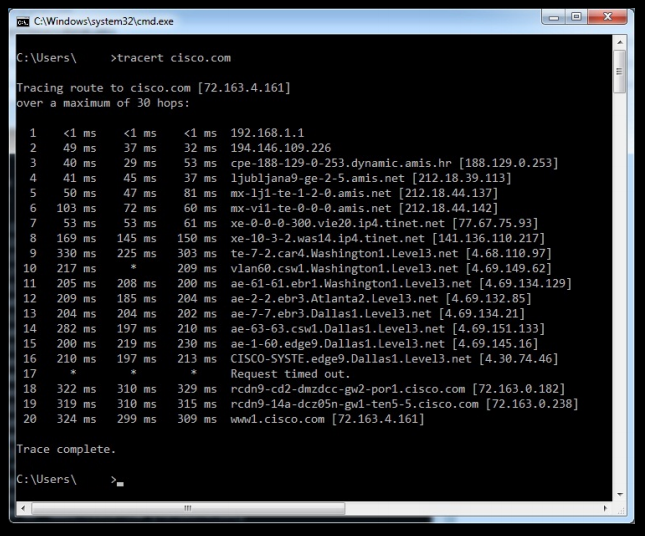Click the final C:\Users\ prompt with the cursor
This screenshot has width=645, height=536.
point(70,480)
